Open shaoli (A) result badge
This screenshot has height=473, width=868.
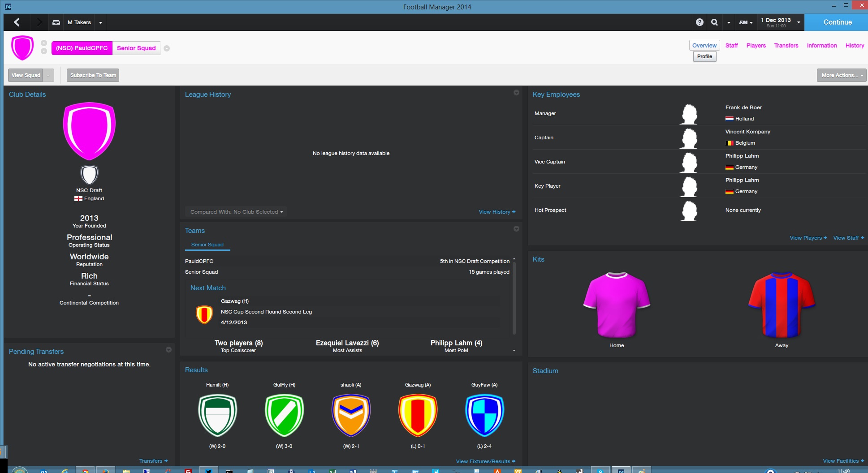pos(351,415)
